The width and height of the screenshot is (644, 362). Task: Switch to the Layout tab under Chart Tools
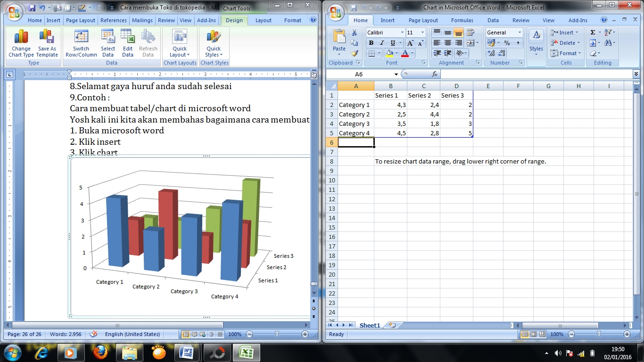tap(263, 20)
